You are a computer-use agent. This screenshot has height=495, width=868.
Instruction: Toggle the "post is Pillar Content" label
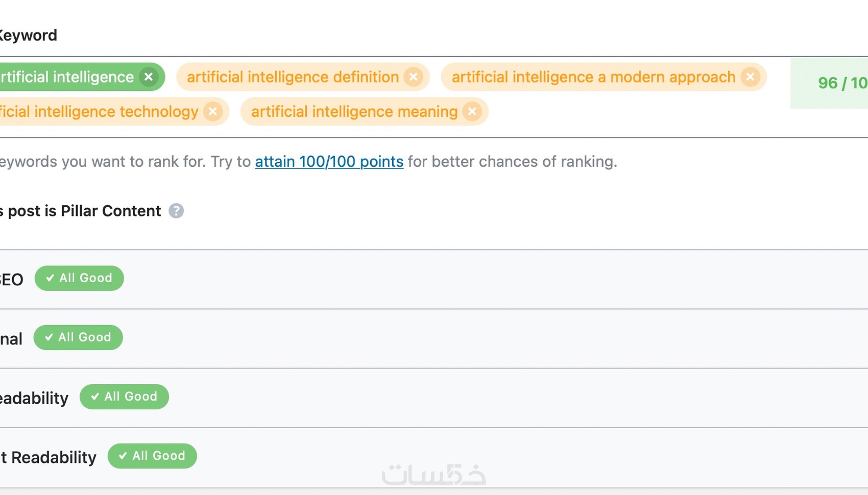[x=82, y=211]
